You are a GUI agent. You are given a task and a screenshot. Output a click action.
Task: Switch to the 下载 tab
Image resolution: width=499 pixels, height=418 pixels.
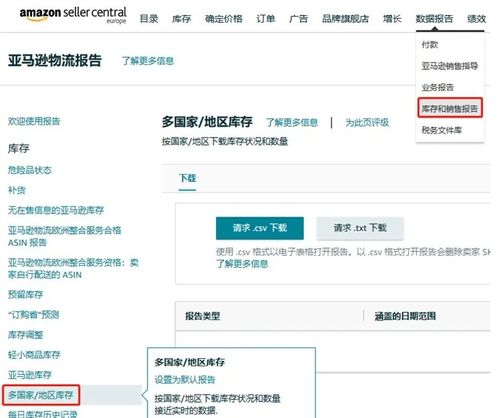coord(187,178)
